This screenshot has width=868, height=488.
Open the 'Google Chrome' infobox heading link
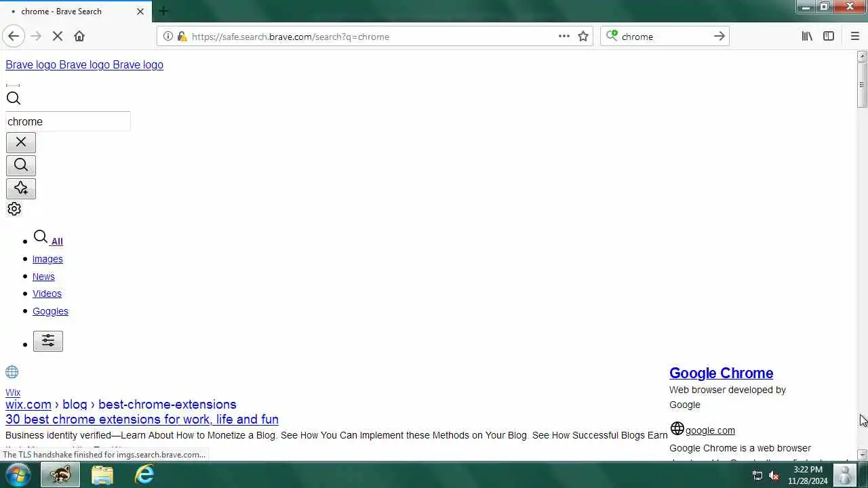(x=721, y=373)
